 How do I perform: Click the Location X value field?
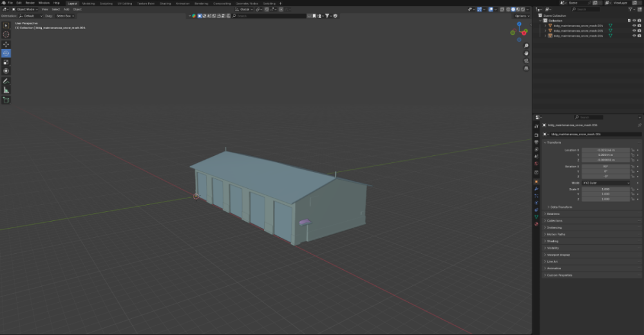605,150
